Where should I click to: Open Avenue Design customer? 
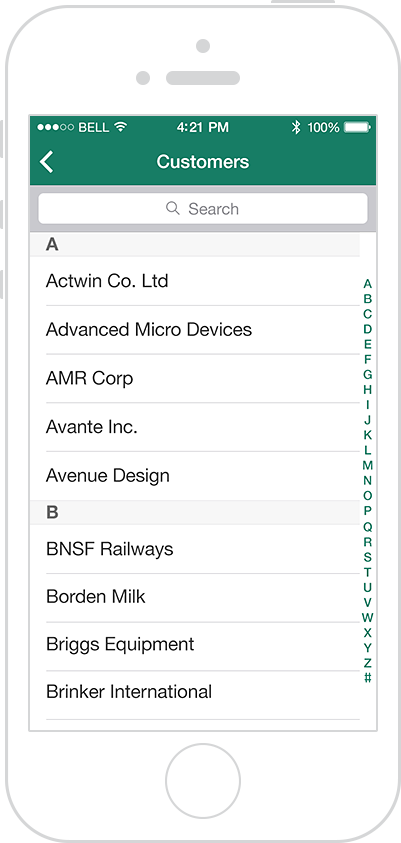195,476
